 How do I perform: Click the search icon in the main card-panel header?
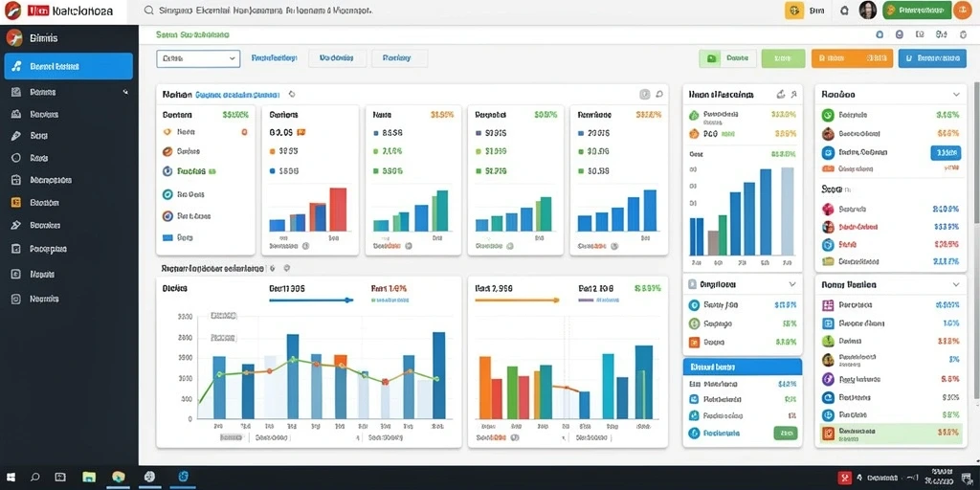(x=658, y=95)
